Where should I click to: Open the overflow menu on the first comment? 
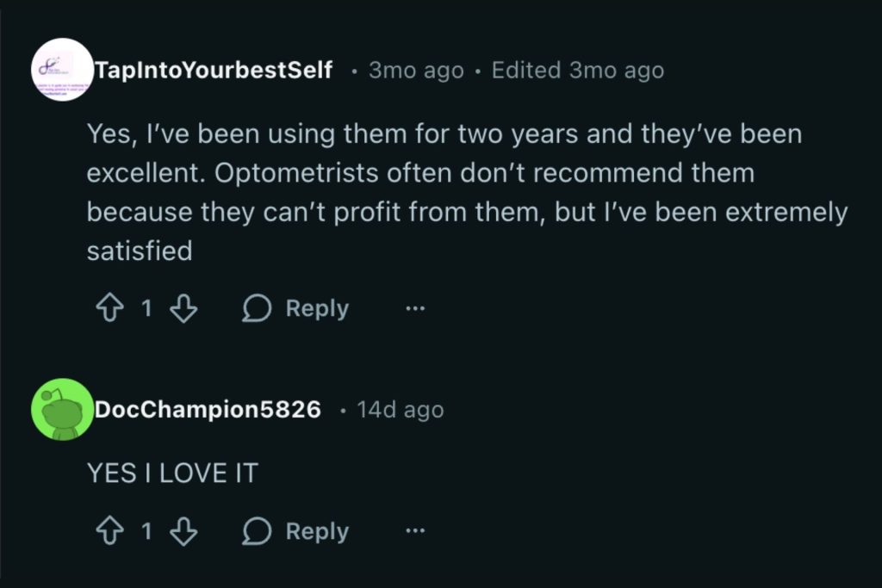(x=415, y=307)
